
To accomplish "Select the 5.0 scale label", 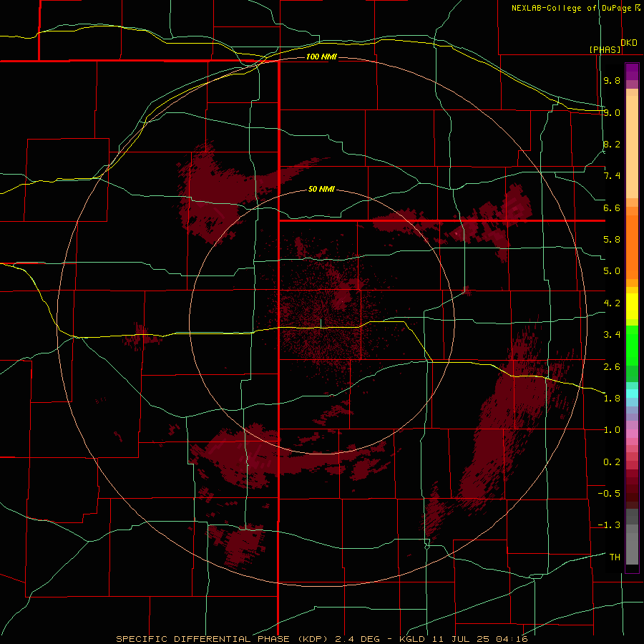I will [612, 271].
